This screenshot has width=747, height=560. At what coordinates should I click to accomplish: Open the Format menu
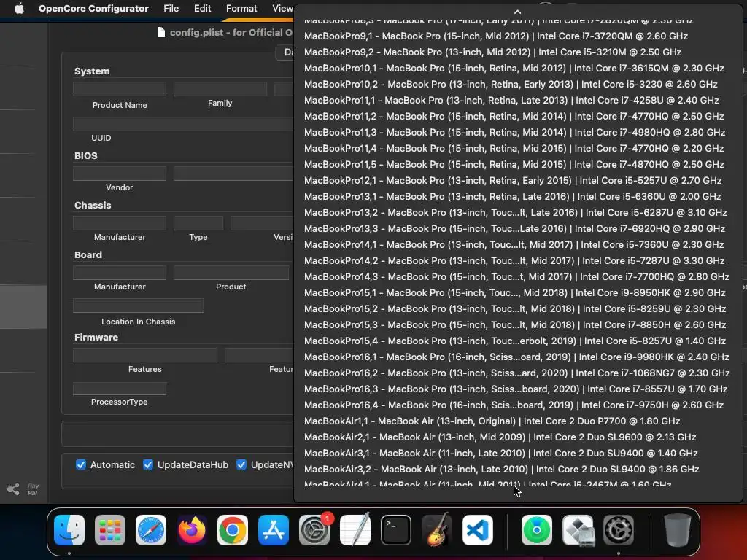coord(241,8)
